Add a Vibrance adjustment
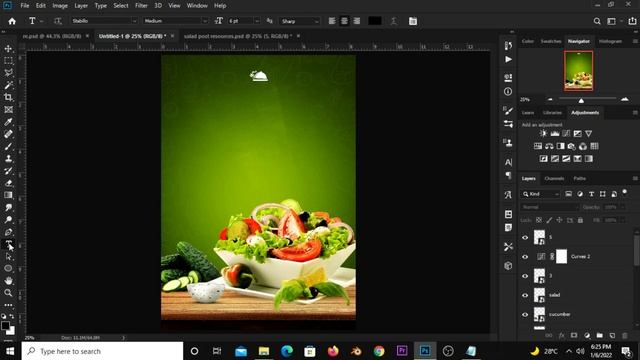 pyautogui.click(x=589, y=133)
